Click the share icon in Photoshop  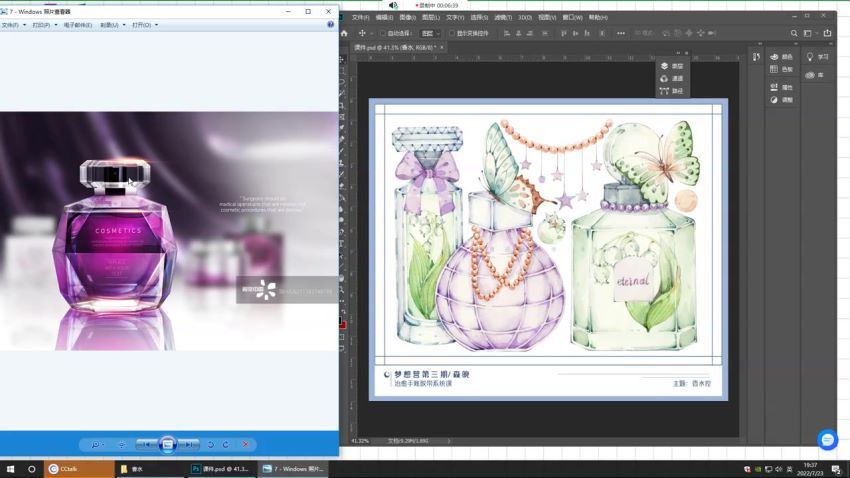[x=827, y=33]
